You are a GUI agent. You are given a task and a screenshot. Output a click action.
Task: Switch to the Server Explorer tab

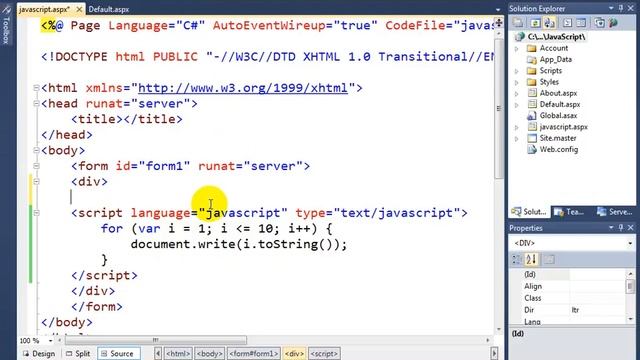coord(613,212)
